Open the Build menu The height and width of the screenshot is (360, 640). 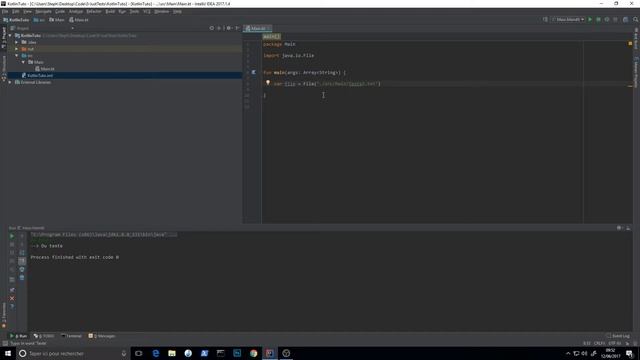pos(110,11)
